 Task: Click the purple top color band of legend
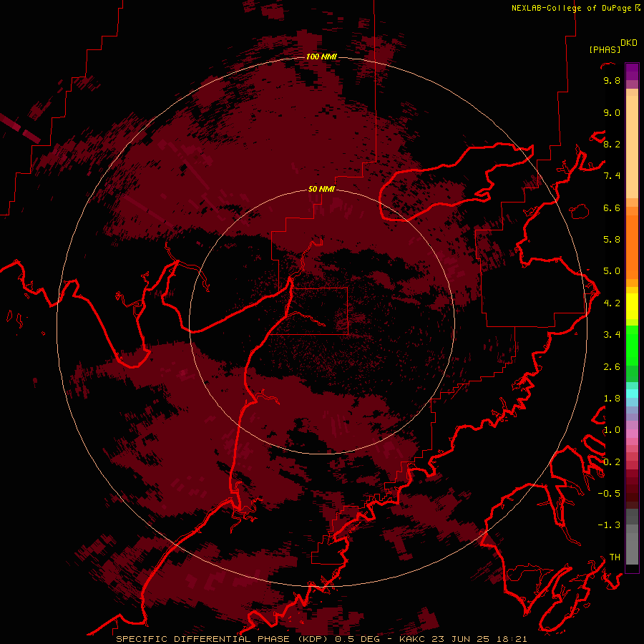[x=632, y=72]
